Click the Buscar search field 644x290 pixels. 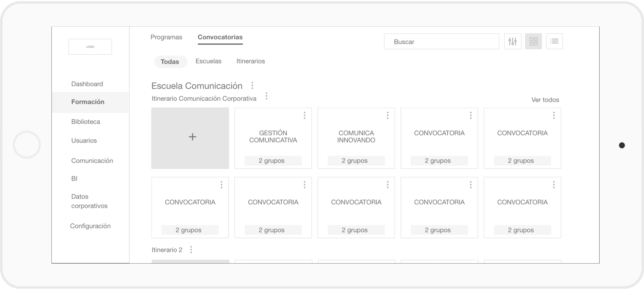pyautogui.click(x=441, y=42)
